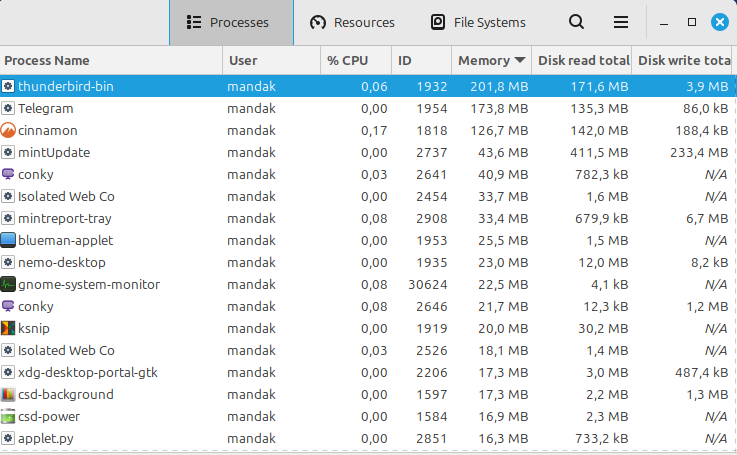Select the xdg-desktop-portal-gtk process name
737x455 pixels.
click(87, 373)
